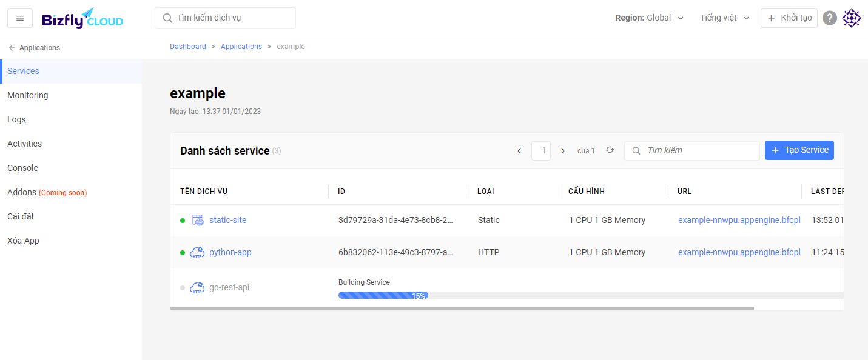Click the Khởi tạo create button
Screen dimensions: 868x360
(x=789, y=18)
